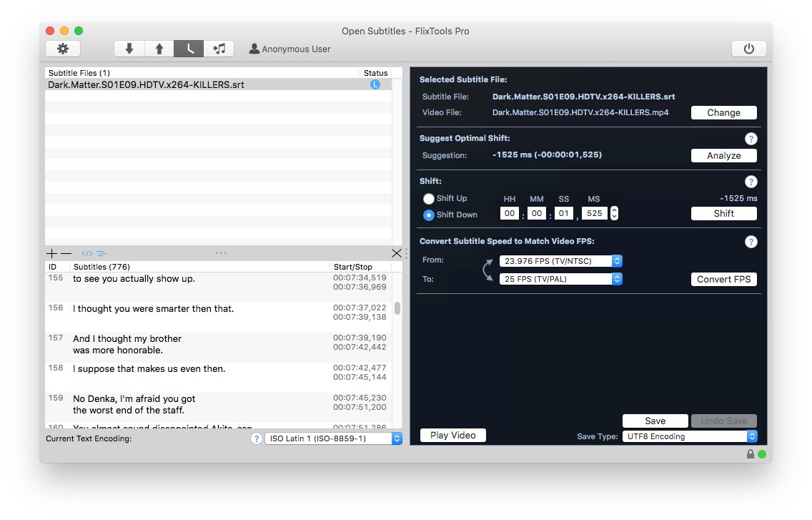Open the From FPS dropdown

point(561,261)
